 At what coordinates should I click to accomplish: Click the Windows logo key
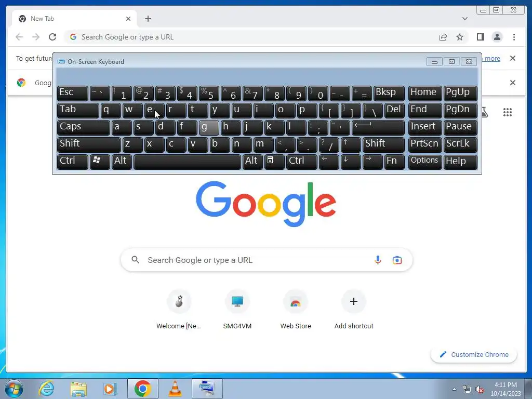(100, 162)
